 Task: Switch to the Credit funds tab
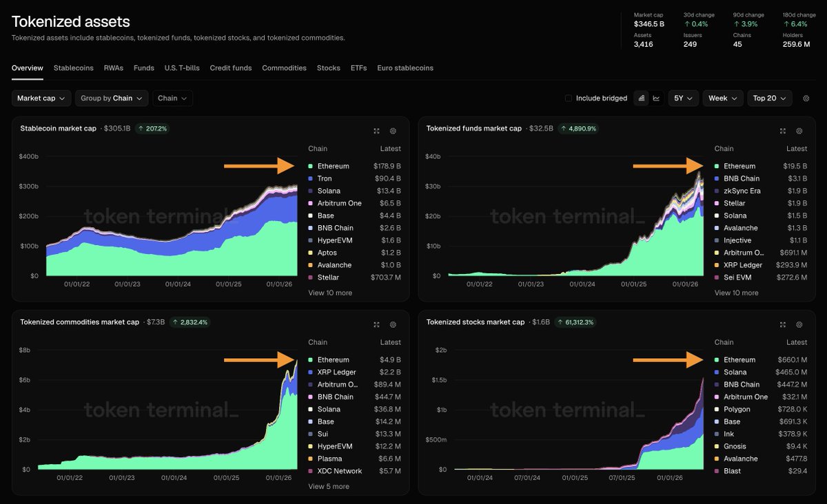[231, 68]
